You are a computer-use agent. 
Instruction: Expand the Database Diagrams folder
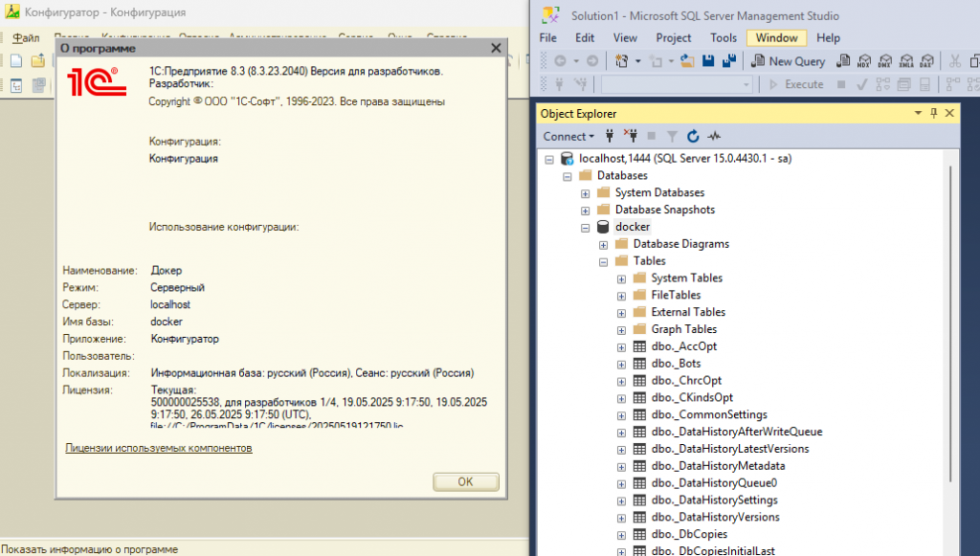[604, 245]
